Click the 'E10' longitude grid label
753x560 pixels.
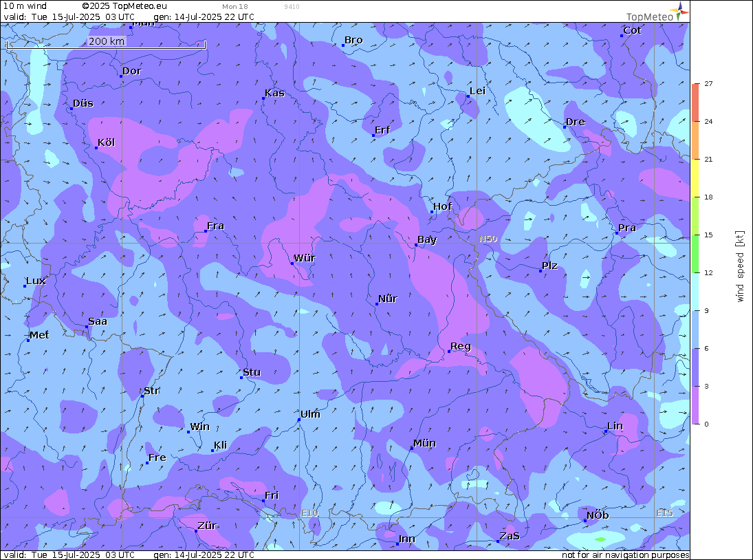(309, 513)
